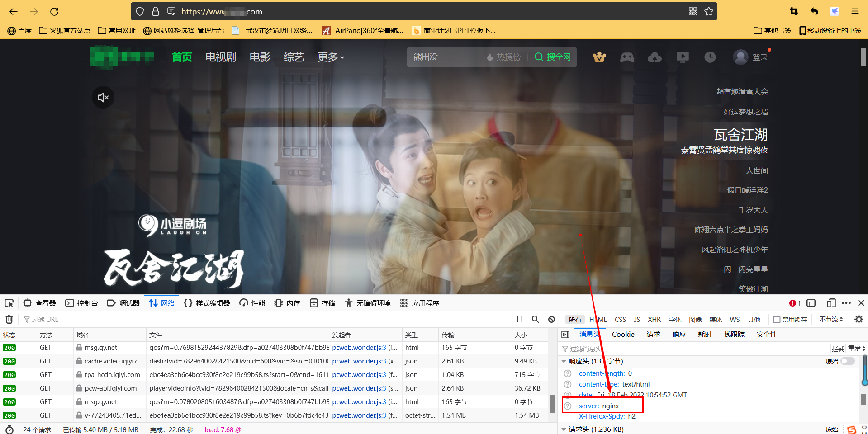Image resolution: width=868 pixels, height=434 pixels.
Task: Filter requests by WS
Action: [x=735, y=320]
